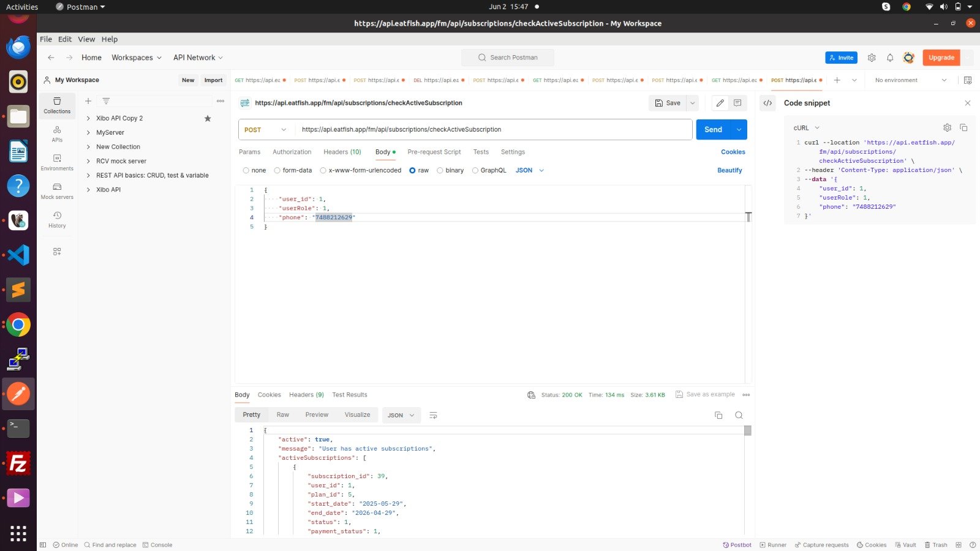Screen dimensions: 980x551
Task: Copy the response body to clipboard
Action: pyautogui.click(x=718, y=415)
